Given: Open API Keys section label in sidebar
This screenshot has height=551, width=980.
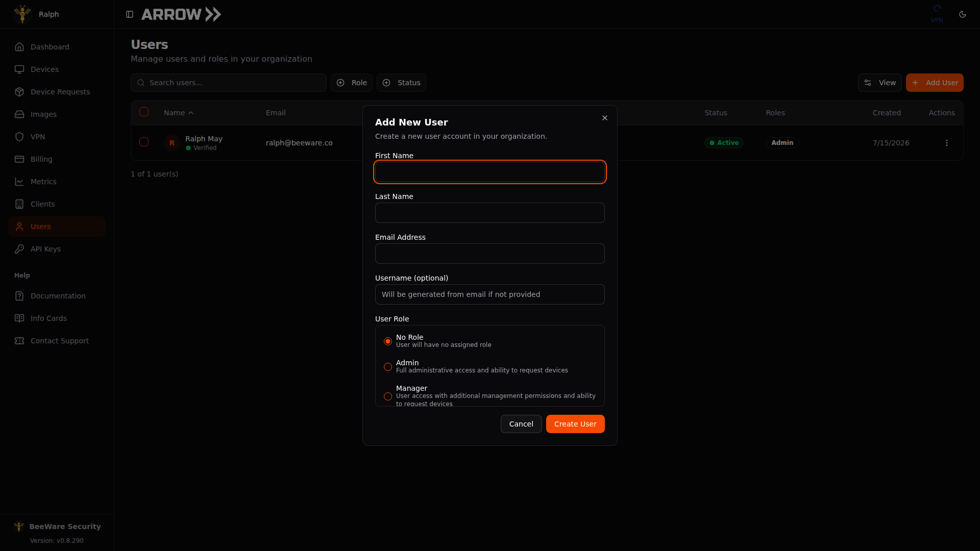Looking at the screenshot, I should [45, 249].
